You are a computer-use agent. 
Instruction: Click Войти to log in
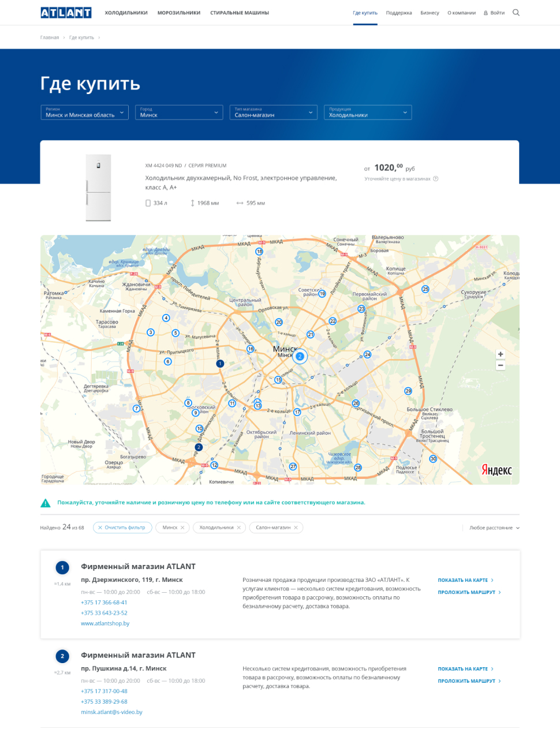pyautogui.click(x=494, y=13)
